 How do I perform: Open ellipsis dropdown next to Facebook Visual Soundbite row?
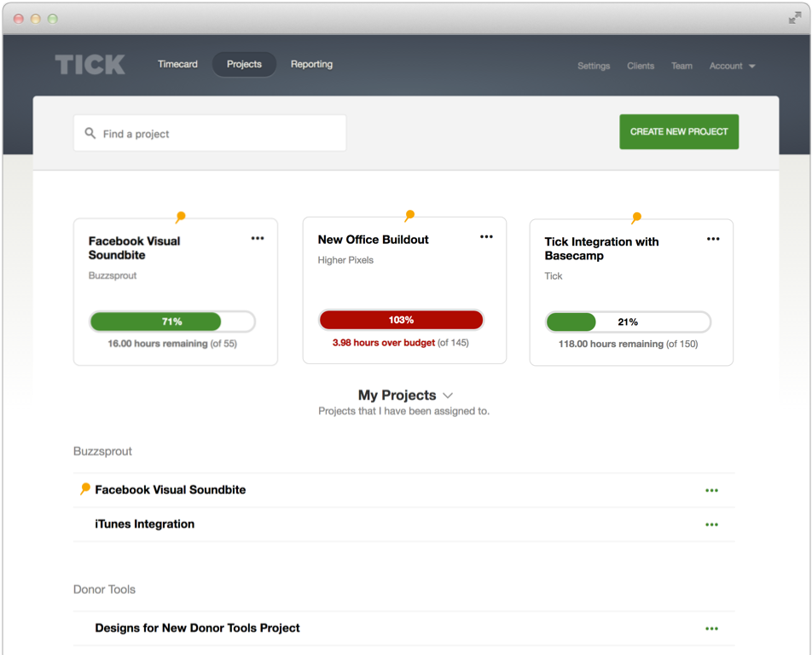tap(712, 490)
